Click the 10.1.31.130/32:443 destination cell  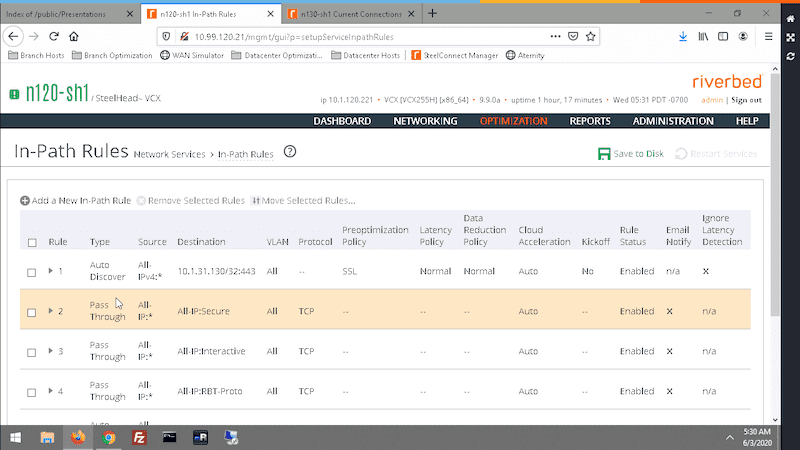[x=216, y=271]
